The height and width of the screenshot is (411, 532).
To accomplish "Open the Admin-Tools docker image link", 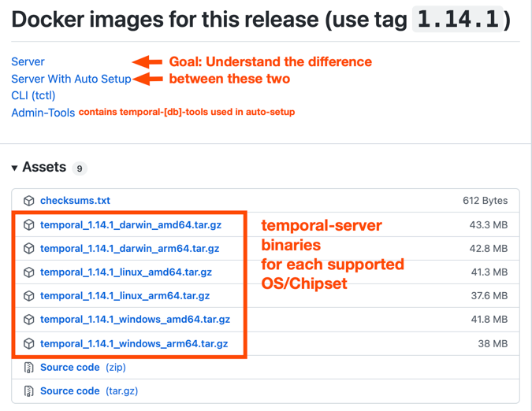I will pos(43,113).
